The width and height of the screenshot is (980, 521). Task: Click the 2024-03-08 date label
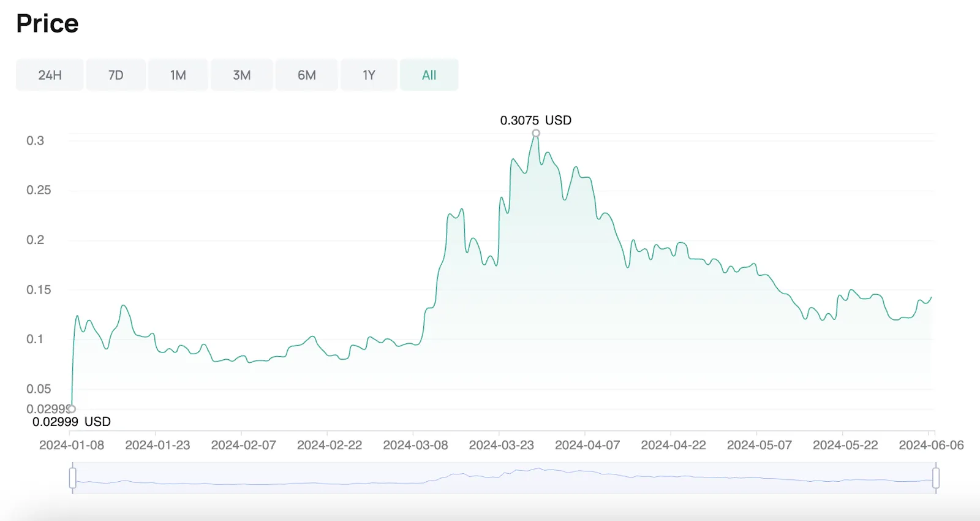coord(415,445)
